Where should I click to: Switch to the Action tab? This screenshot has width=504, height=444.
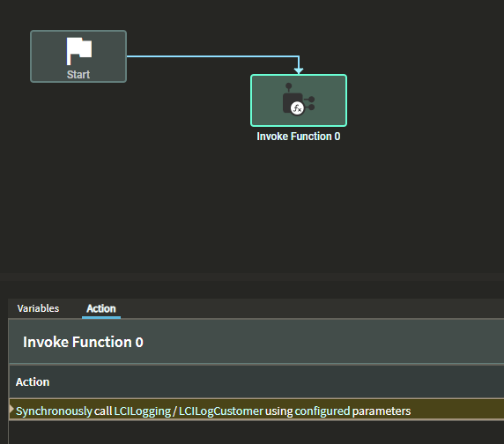tap(101, 308)
